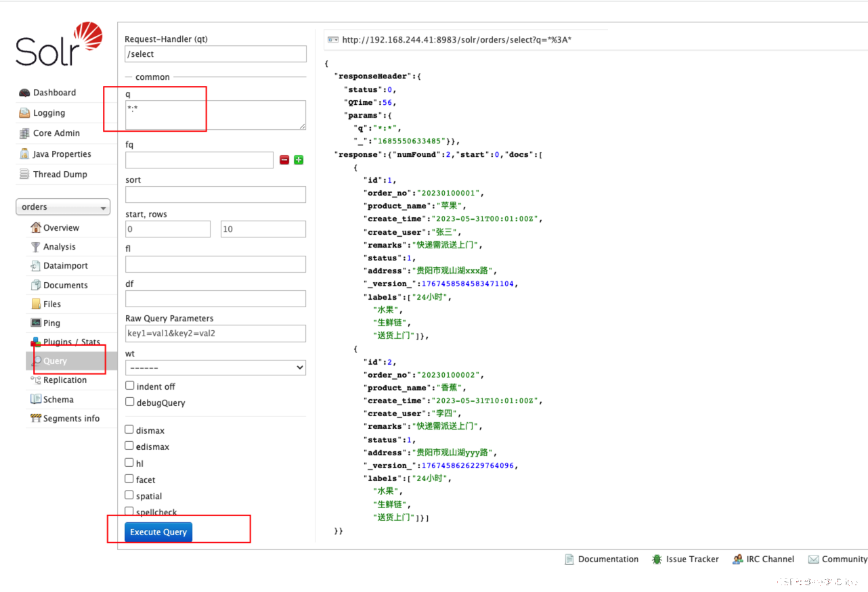This screenshot has width=868, height=592.
Task: Enable the dismax checkbox
Action: click(129, 430)
